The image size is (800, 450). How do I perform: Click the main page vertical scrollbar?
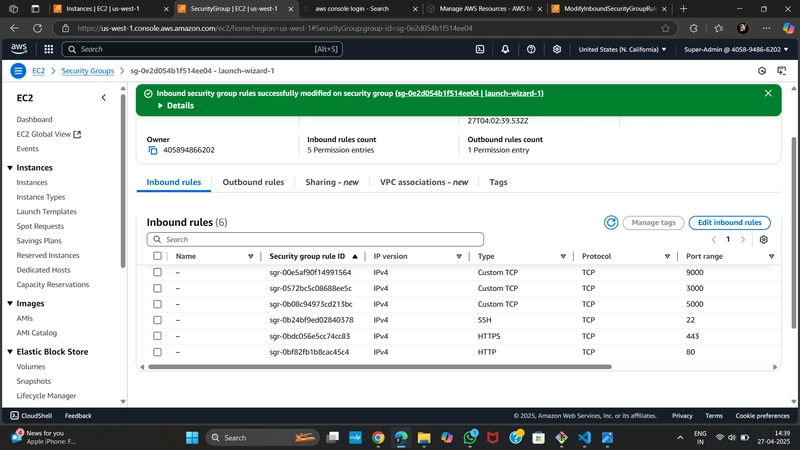[793, 233]
